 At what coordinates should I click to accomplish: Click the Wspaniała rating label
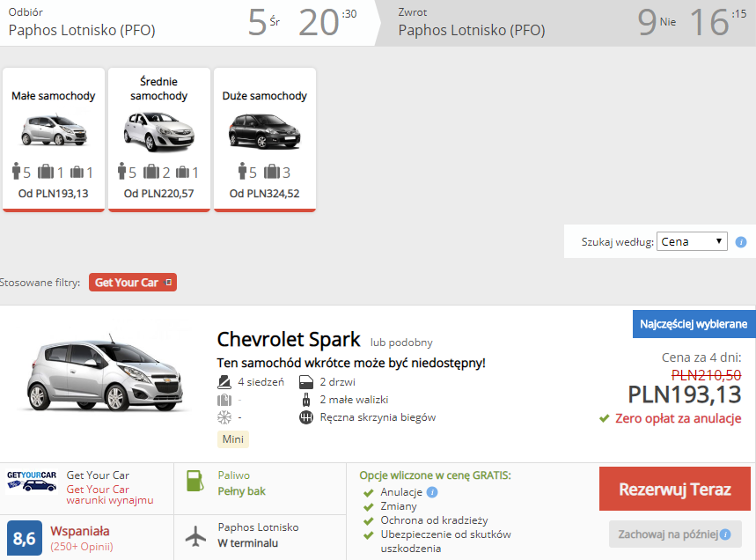click(80, 531)
